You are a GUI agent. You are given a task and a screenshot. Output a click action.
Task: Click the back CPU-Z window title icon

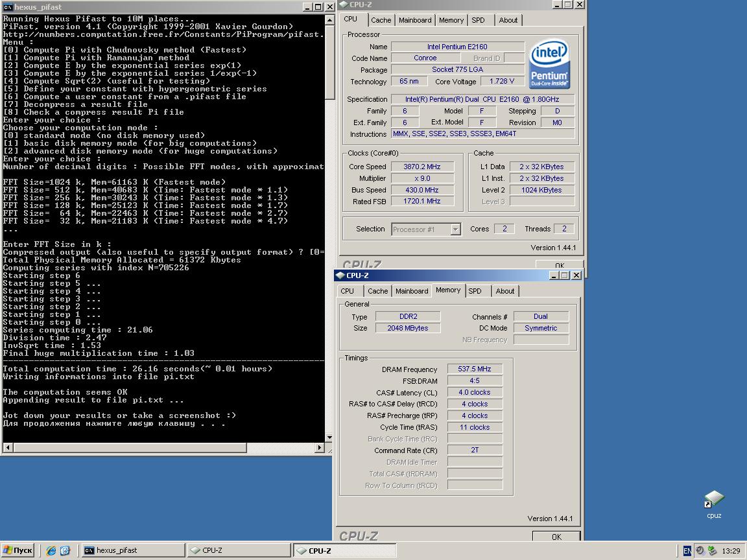[x=344, y=5]
